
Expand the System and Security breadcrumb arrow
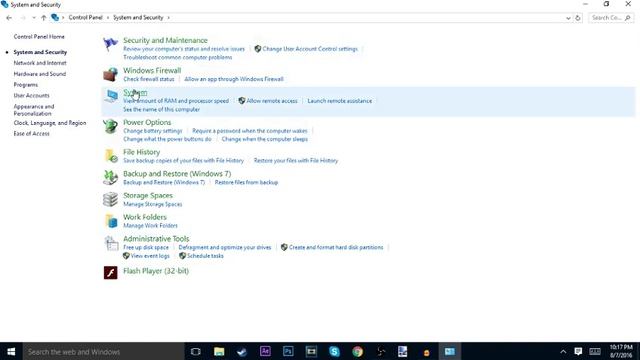click(x=168, y=18)
